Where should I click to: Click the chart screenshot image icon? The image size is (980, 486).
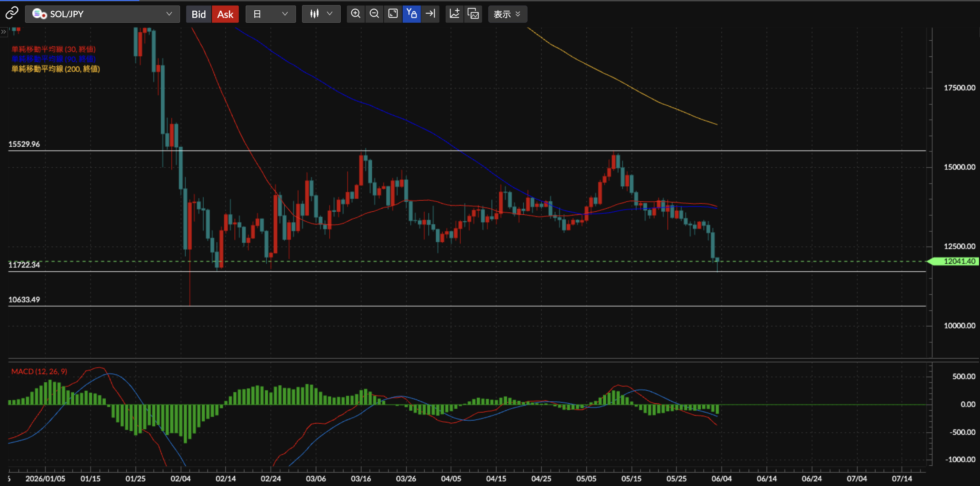tap(473, 14)
